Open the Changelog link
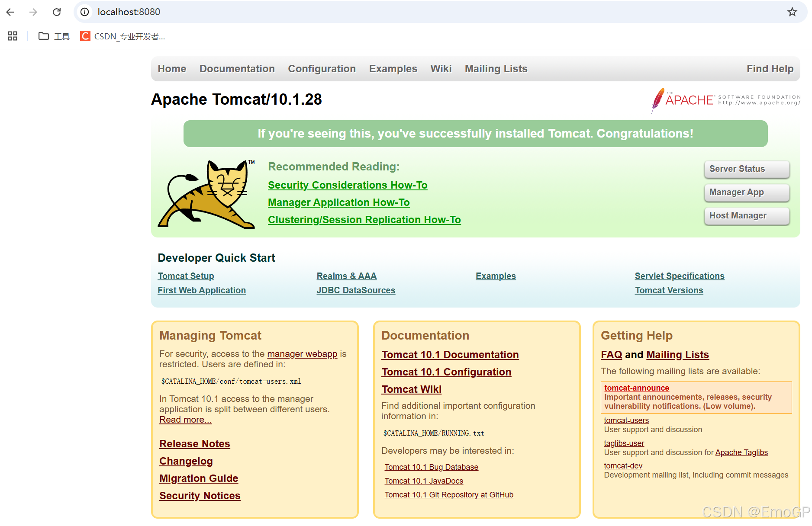 pos(186,461)
